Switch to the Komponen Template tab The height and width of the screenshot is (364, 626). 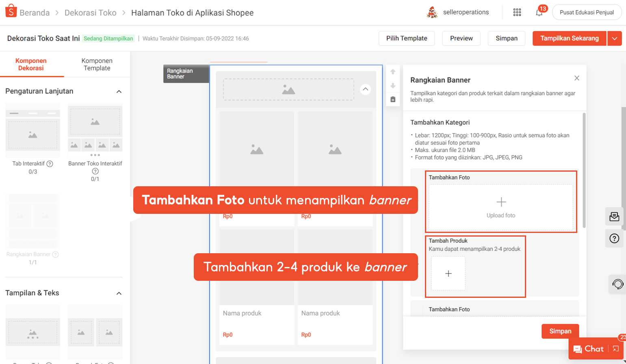pos(97,65)
